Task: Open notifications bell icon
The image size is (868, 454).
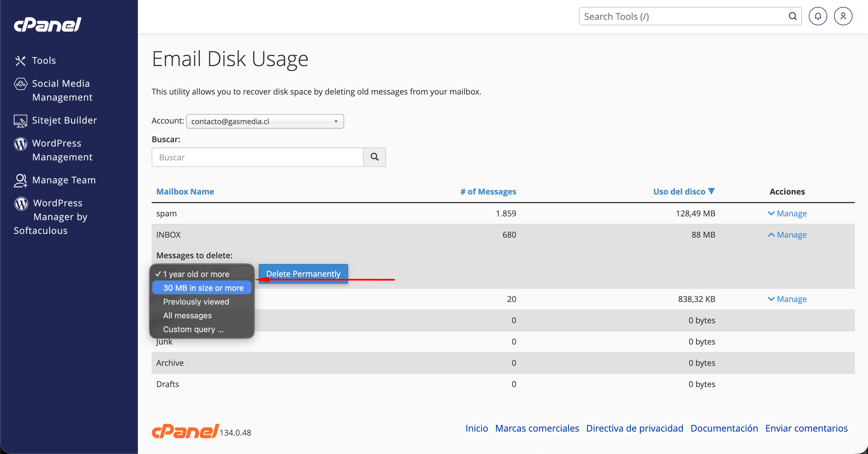Action: 818,16
